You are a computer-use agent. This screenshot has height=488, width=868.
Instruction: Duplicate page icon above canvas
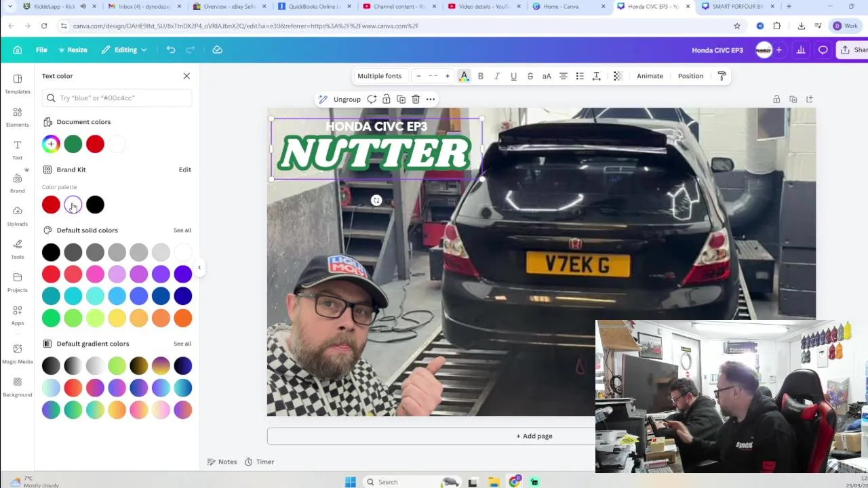coord(793,100)
